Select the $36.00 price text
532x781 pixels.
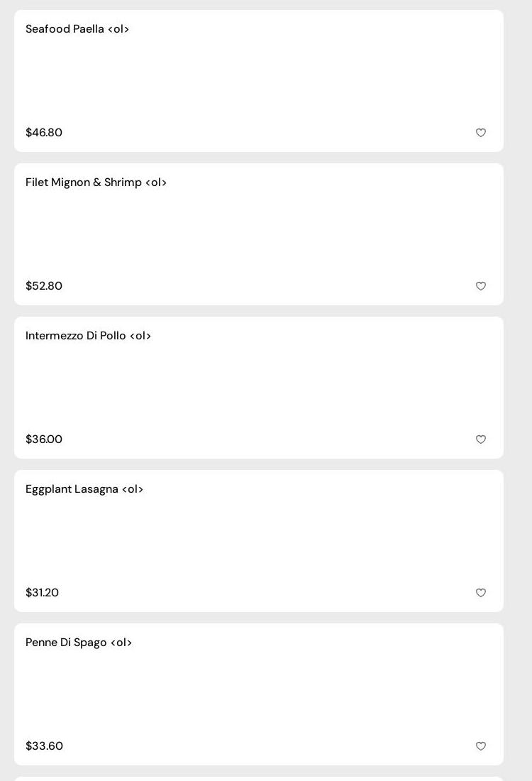tap(44, 439)
